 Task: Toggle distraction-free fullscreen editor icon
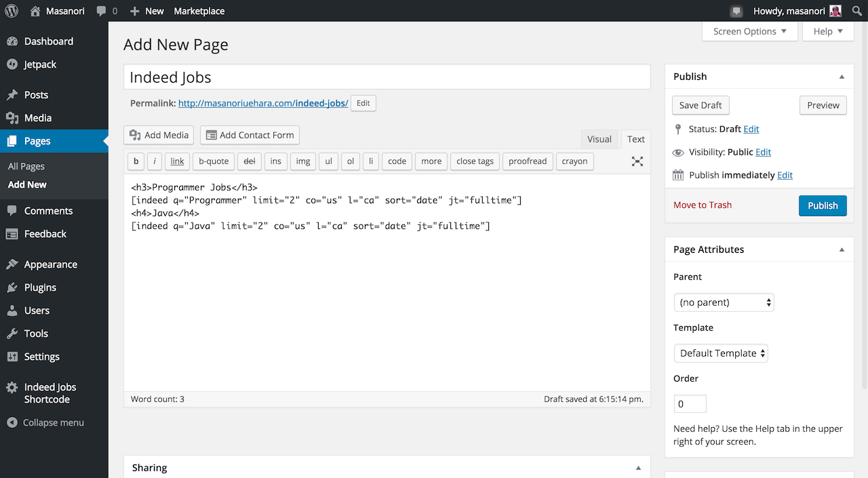click(637, 161)
